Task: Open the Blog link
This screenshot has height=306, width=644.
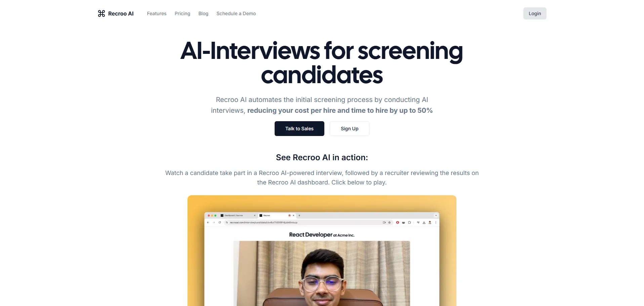Action: (203, 13)
